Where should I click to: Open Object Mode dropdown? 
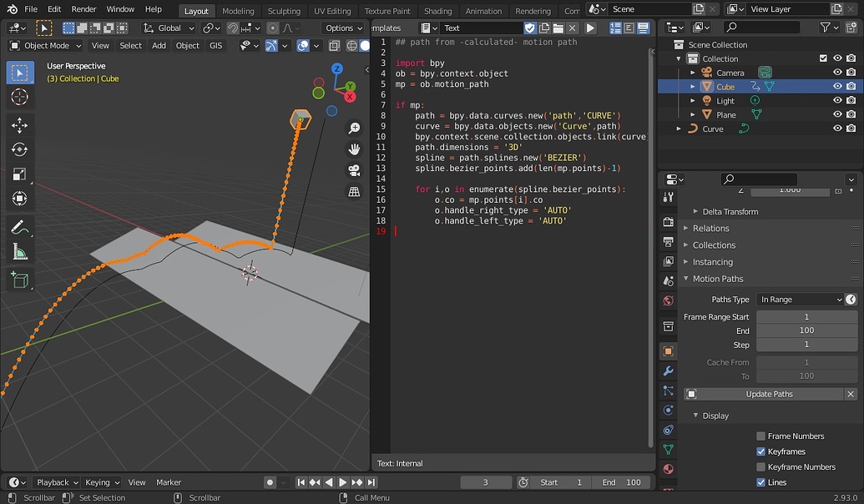(46, 46)
